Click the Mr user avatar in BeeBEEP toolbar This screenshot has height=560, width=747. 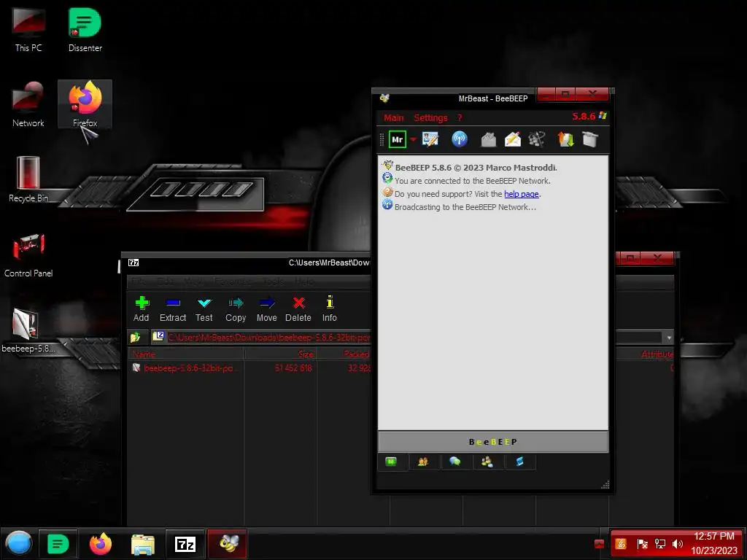[398, 139]
